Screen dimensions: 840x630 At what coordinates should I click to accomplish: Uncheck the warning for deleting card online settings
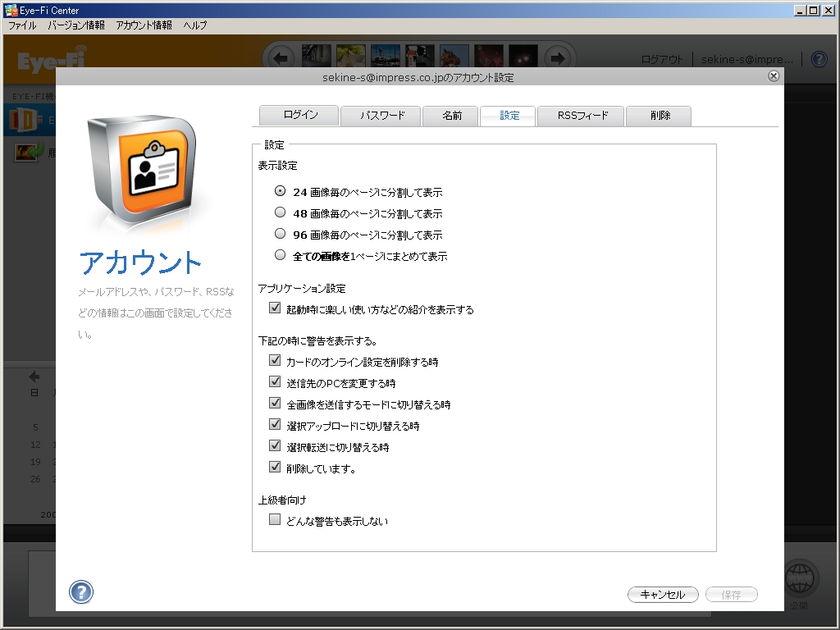point(276,360)
